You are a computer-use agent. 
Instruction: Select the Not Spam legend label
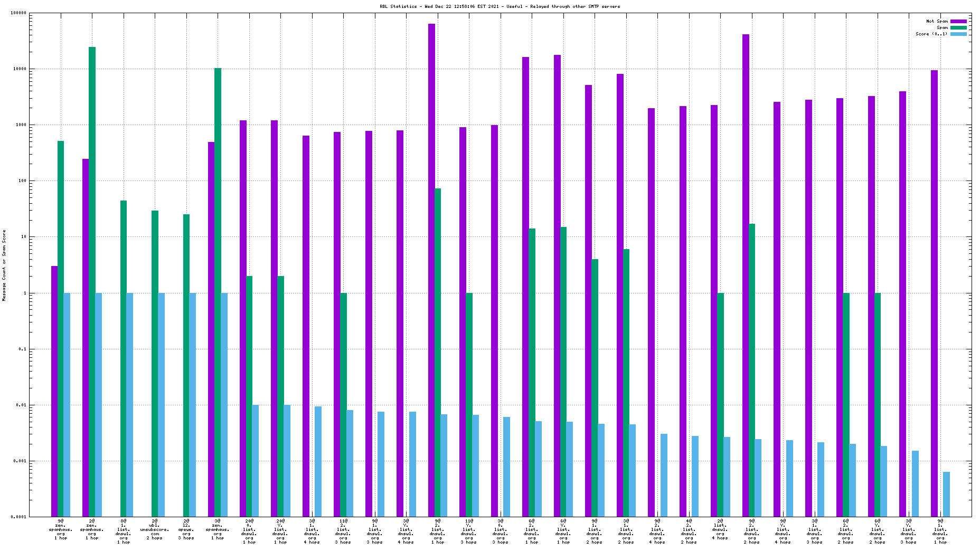coord(937,21)
